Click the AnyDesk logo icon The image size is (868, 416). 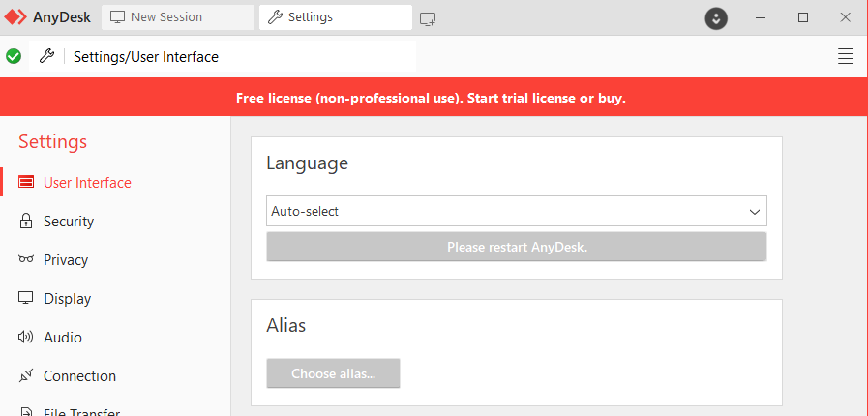click(x=15, y=17)
